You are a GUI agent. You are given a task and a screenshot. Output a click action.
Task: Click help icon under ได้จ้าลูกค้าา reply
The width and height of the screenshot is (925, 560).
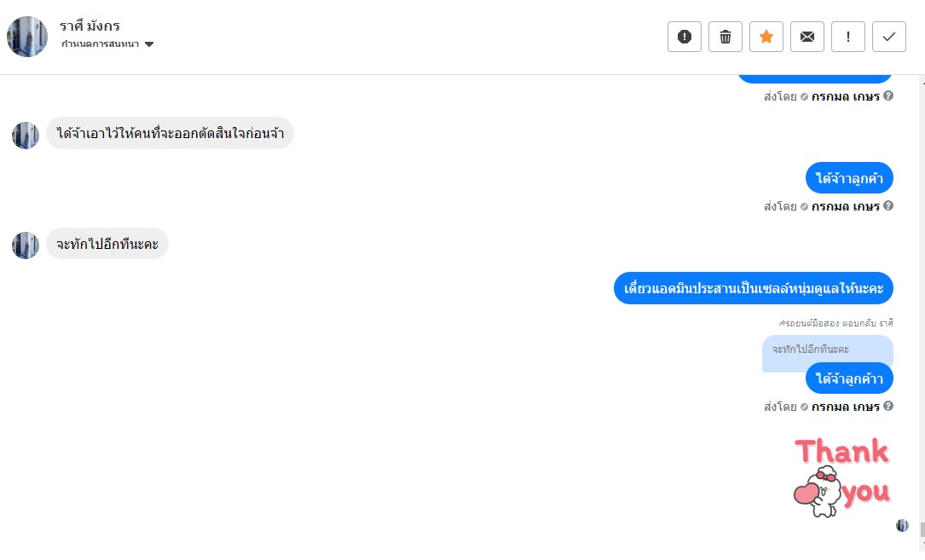[888, 407]
